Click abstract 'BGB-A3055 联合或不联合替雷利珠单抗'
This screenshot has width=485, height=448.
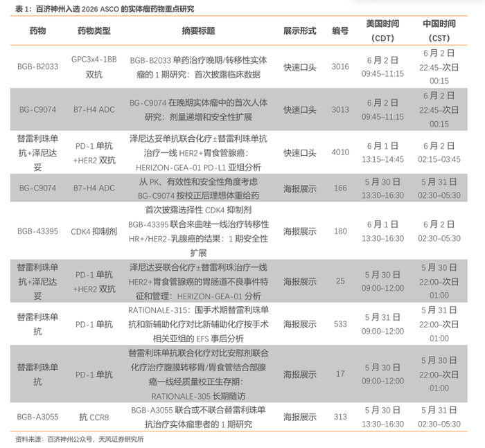coord(198,417)
